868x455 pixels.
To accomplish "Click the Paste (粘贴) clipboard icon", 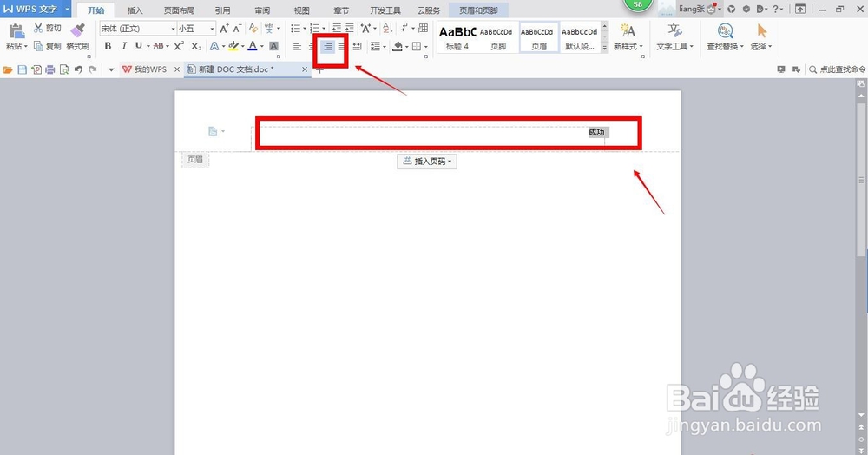I will click(16, 31).
